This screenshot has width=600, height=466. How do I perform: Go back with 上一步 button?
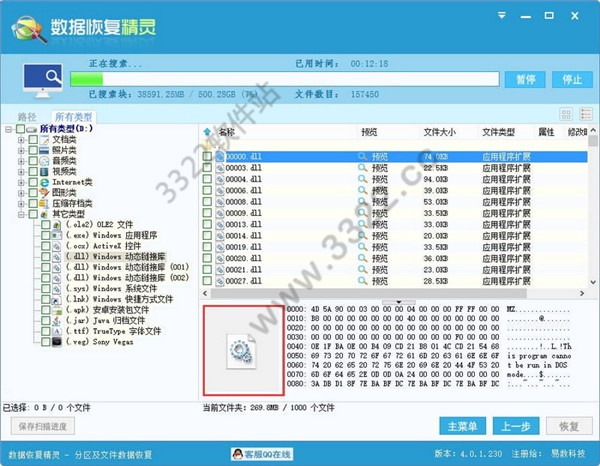[x=516, y=426]
